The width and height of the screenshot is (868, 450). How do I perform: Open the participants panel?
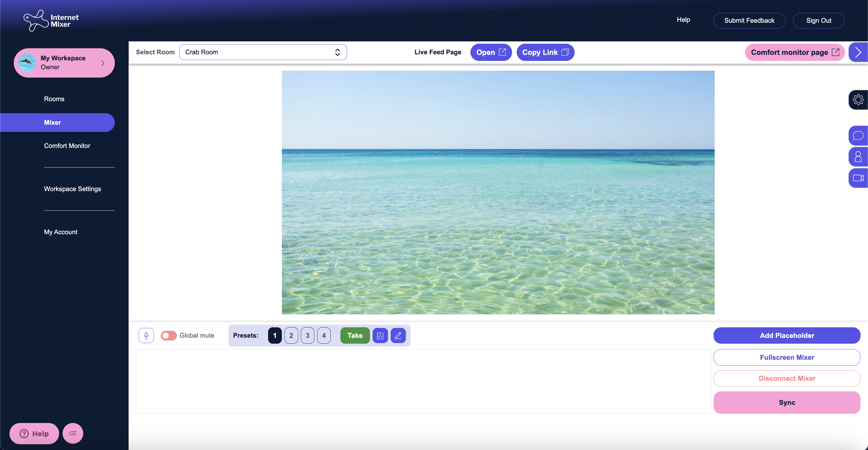pos(858,157)
